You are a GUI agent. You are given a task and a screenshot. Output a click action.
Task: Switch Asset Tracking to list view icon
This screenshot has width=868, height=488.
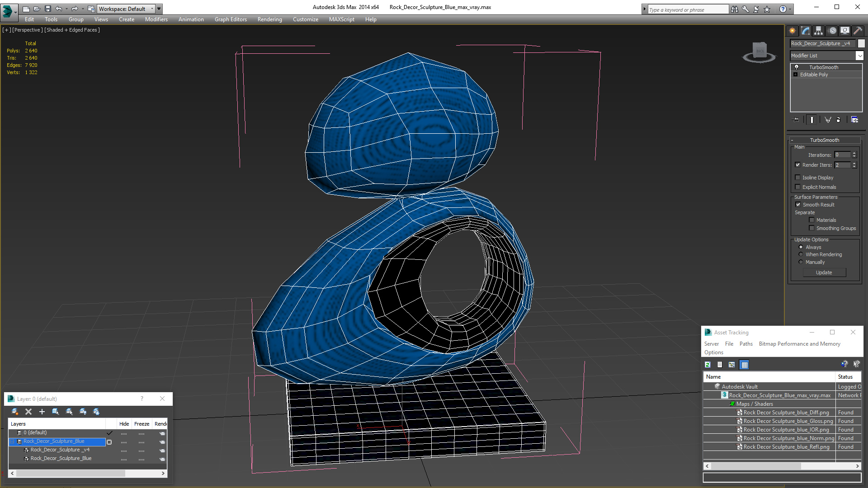720,365
